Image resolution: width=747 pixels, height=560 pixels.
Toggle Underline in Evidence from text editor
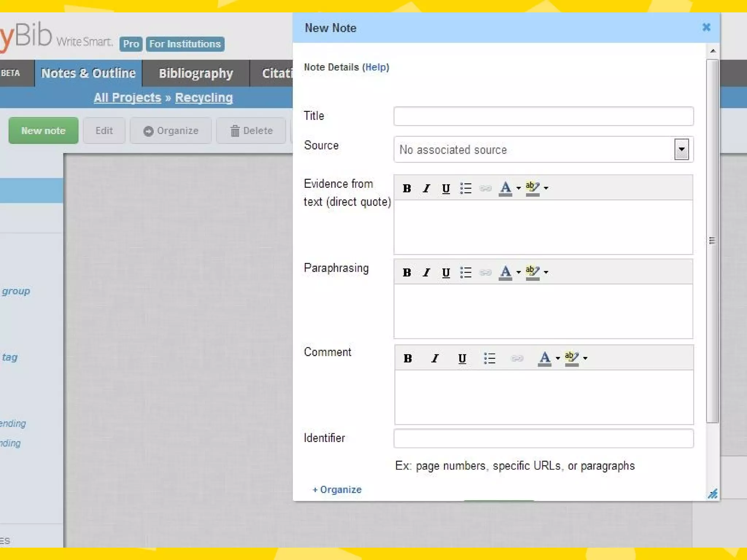click(446, 188)
